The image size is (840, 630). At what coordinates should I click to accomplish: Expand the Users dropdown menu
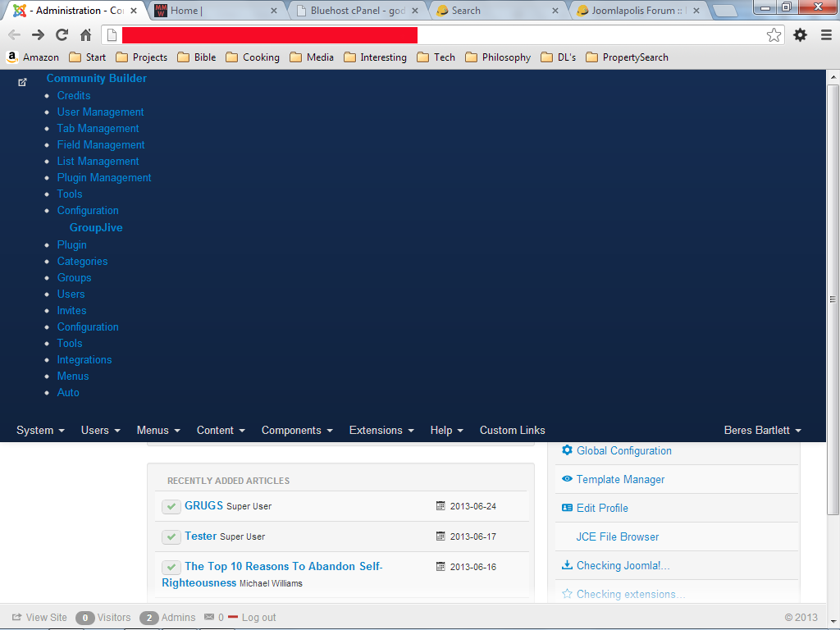point(101,430)
